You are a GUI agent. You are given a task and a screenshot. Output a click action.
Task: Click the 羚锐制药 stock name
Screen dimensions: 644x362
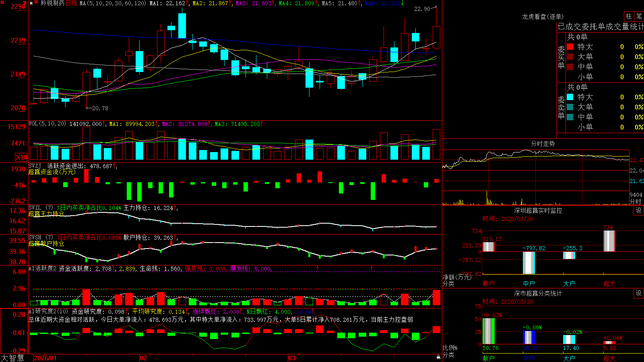pos(52,3)
